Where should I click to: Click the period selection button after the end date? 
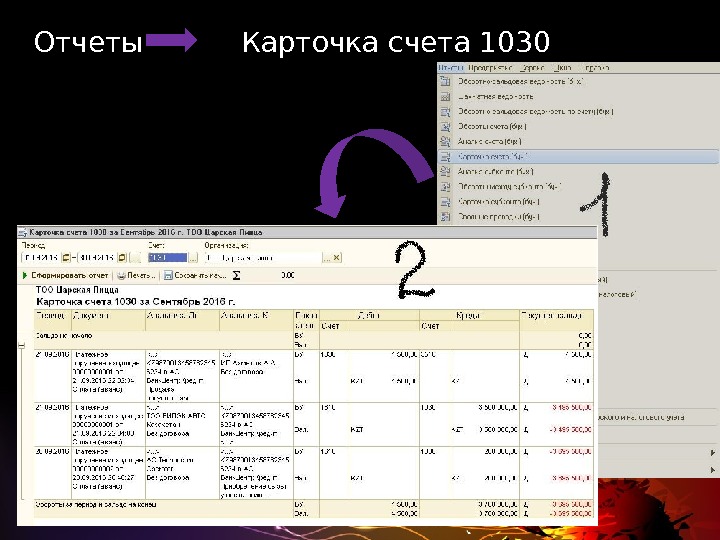tap(135, 258)
